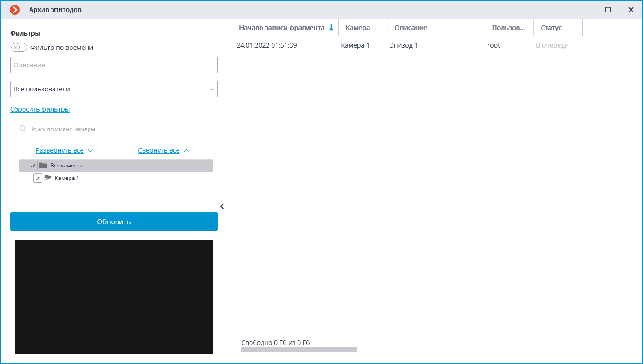643x364 pixels.
Task: Click the Камера 1 camera icon
Action: (48, 178)
